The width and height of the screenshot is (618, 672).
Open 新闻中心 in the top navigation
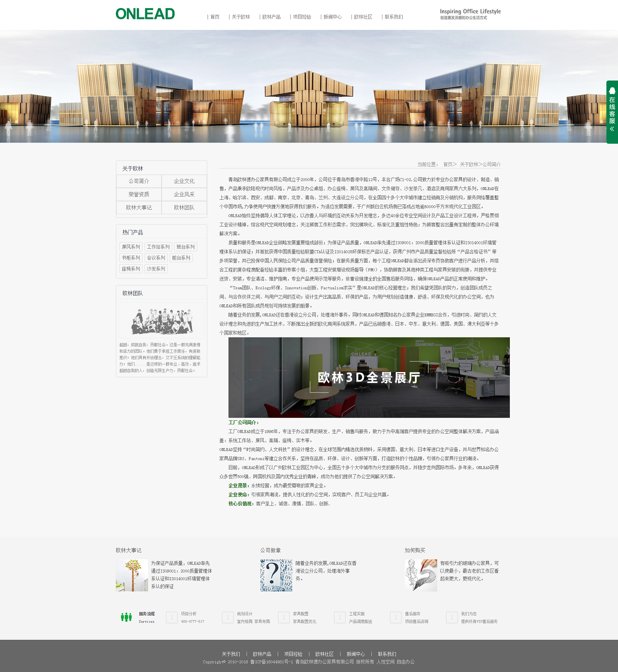pyautogui.click(x=332, y=17)
